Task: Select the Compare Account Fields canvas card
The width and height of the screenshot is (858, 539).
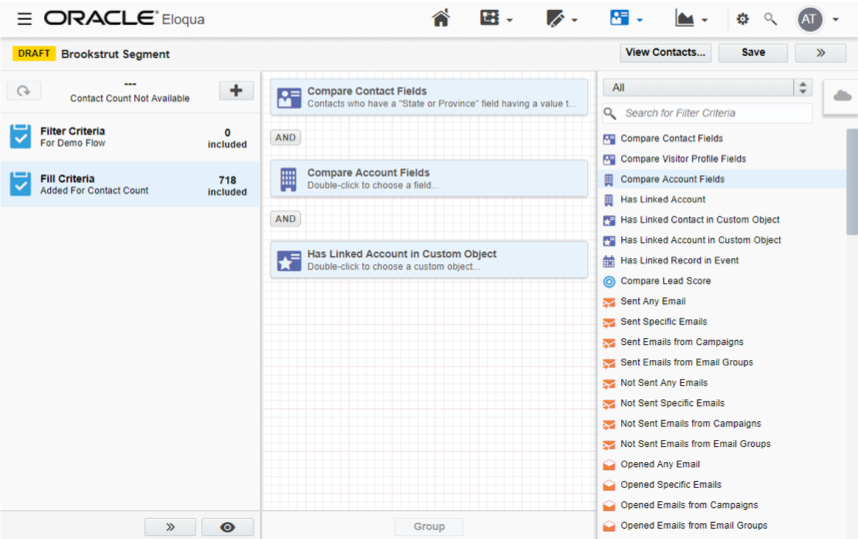Action: [x=429, y=178]
